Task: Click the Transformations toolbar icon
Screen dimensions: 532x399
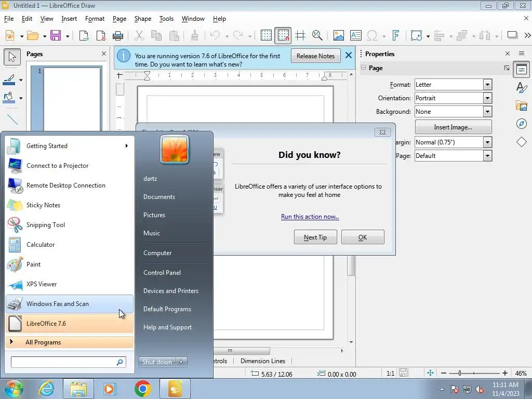Action: click(x=416, y=35)
